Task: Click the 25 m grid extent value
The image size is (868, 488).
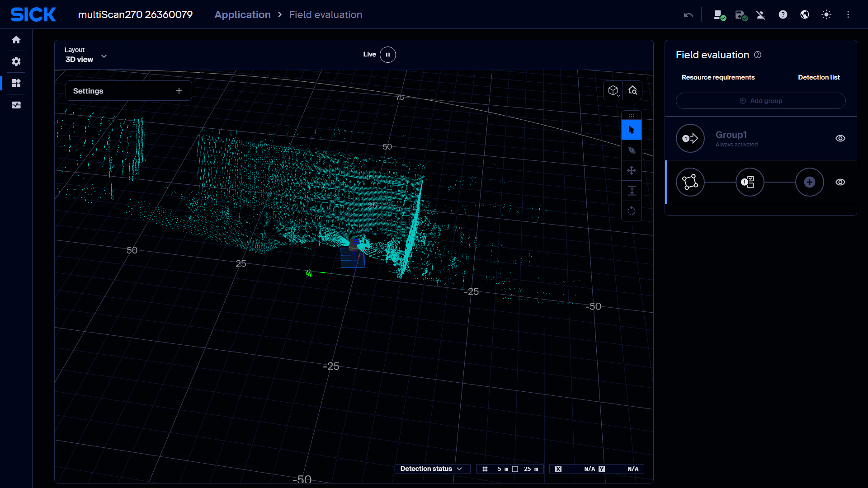Action: click(x=531, y=469)
